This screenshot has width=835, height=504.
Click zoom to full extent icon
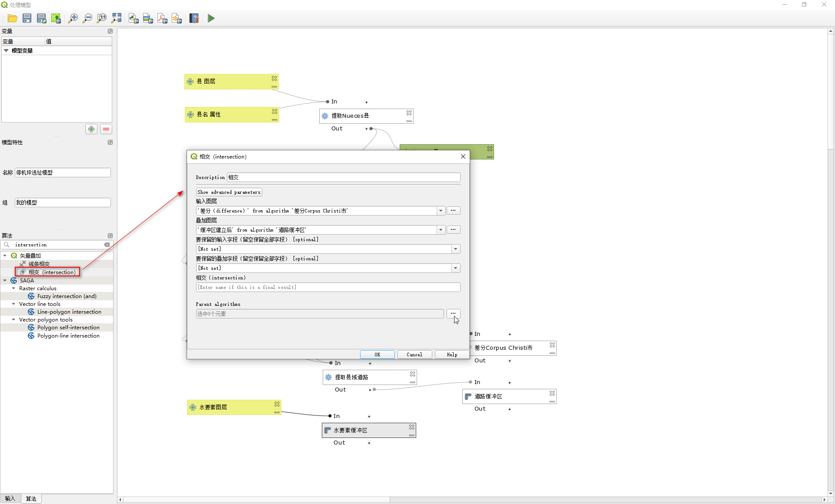click(x=116, y=18)
